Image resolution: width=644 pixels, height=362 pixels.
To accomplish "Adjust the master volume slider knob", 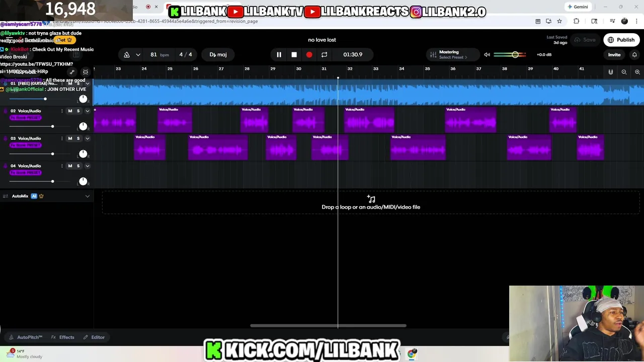I will tap(515, 55).
